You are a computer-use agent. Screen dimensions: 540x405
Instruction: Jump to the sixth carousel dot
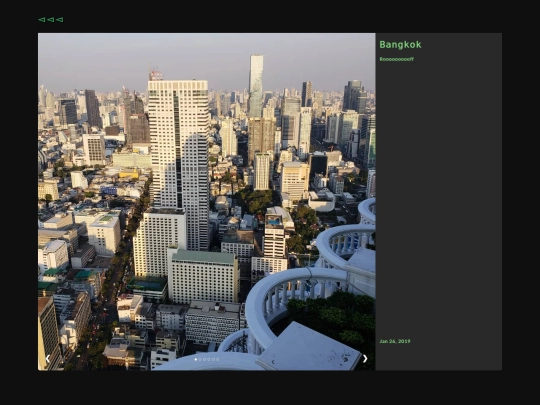click(x=218, y=360)
